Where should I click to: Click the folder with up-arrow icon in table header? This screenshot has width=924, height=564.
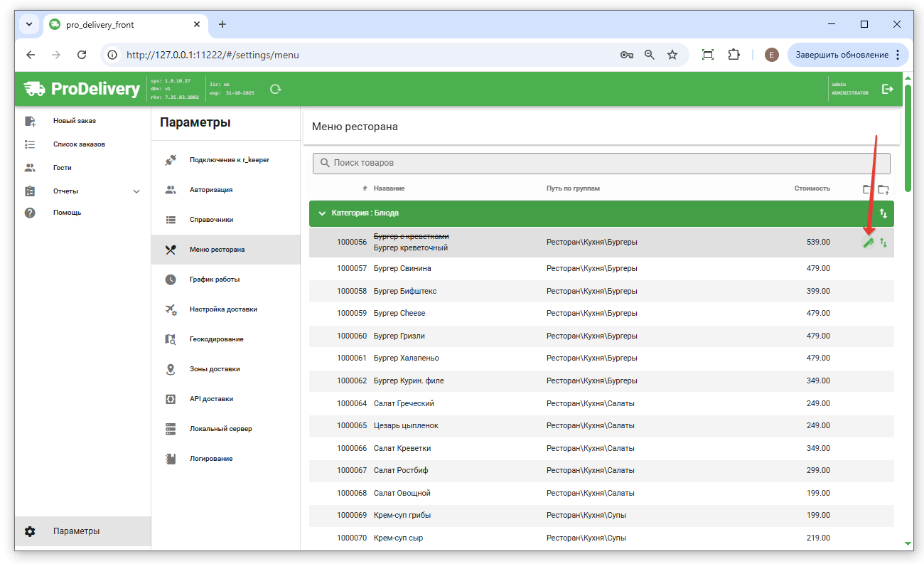coord(883,189)
